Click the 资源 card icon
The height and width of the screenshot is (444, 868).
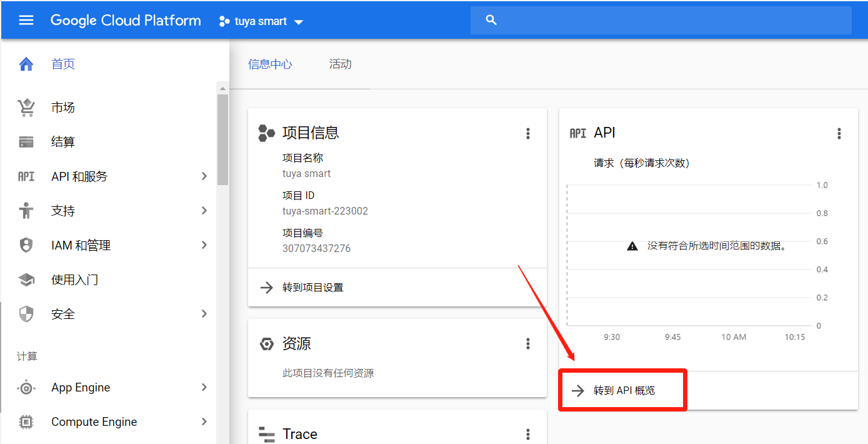[267, 344]
